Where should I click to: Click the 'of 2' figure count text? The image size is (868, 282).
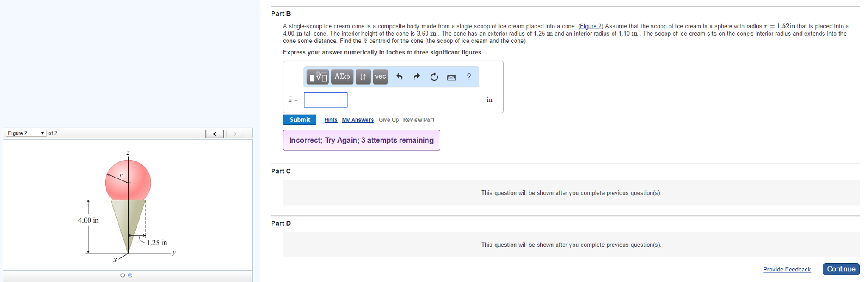tap(53, 133)
